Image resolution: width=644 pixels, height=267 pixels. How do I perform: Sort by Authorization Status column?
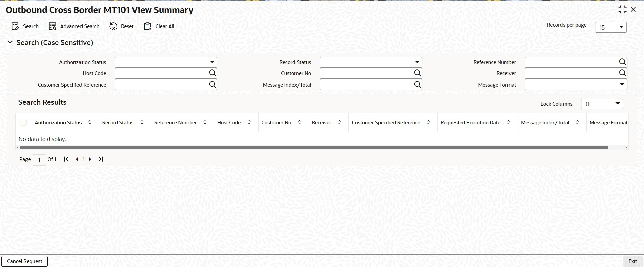click(90, 123)
